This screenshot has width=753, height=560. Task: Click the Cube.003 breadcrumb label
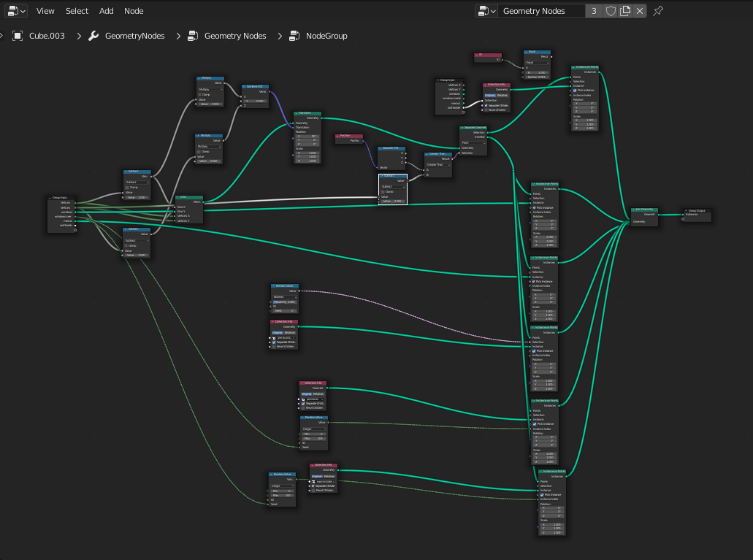point(47,36)
